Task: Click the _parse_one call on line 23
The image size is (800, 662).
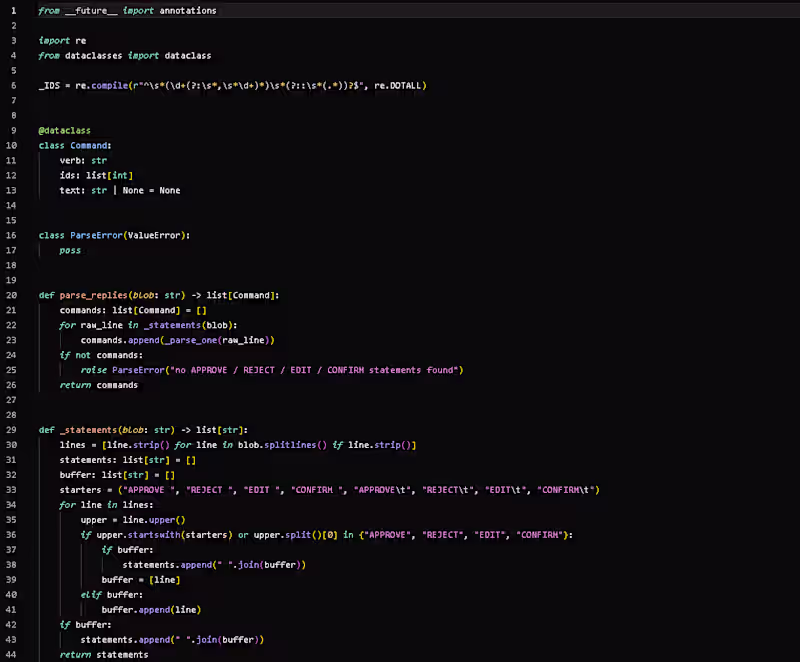Action: click(x=189, y=340)
